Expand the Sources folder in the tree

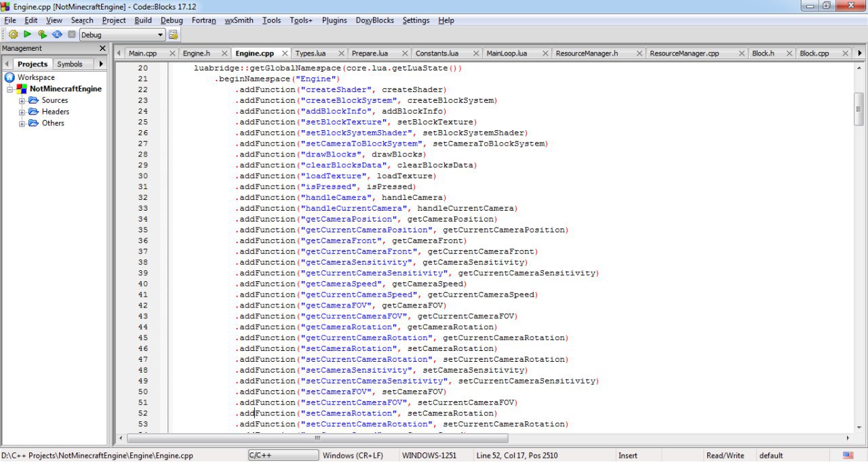[22, 101]
